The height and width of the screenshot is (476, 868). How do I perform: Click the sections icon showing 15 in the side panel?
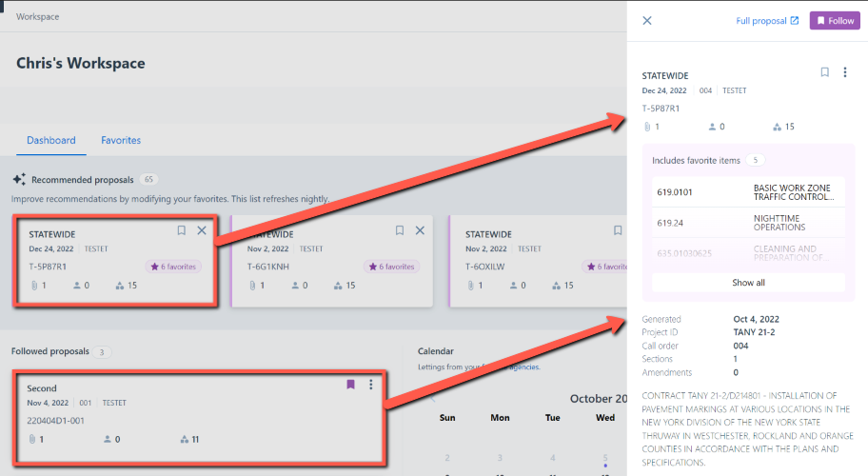tap(777, 127)
